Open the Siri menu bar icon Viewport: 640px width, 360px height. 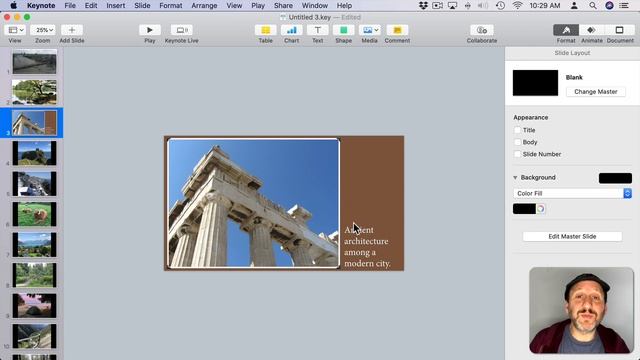pyautogui.click(x=609, y=5)
